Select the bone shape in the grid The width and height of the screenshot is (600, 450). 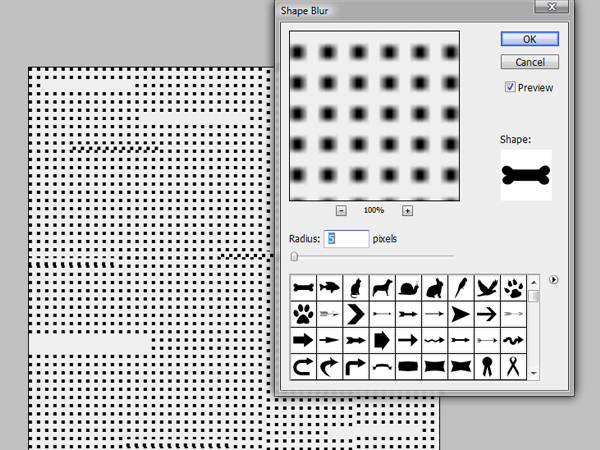click(x=303, y=287)
